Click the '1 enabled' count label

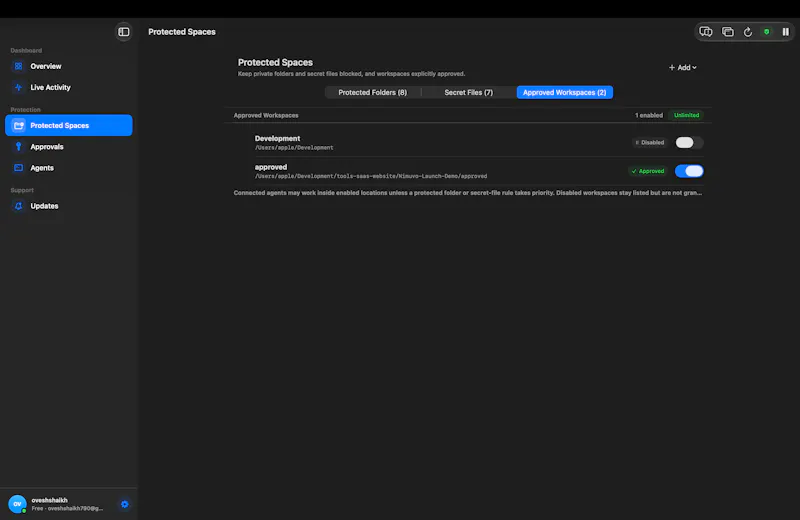point(648,115)
